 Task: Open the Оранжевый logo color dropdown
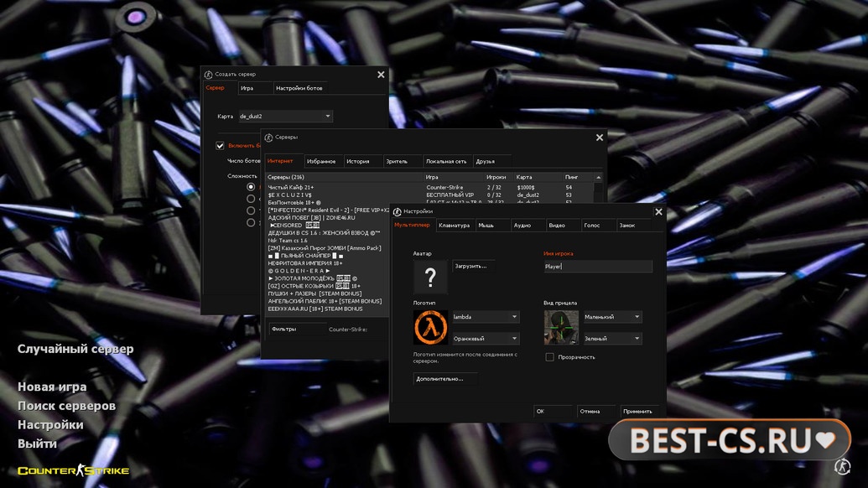(486, 339)
